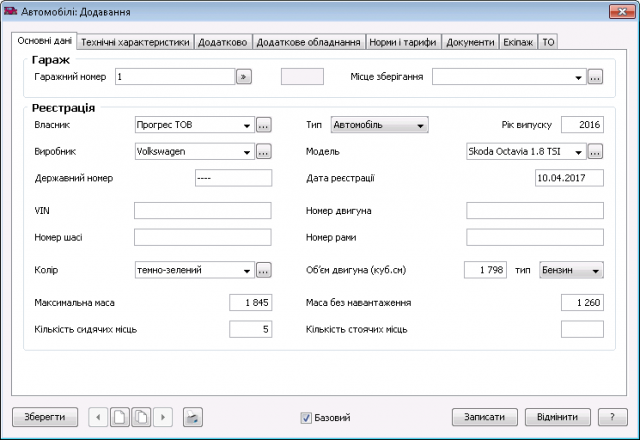Expand the Тип Автомобіль dropdown
Viewport: 640px width, 440px height.
pos(420,125)
